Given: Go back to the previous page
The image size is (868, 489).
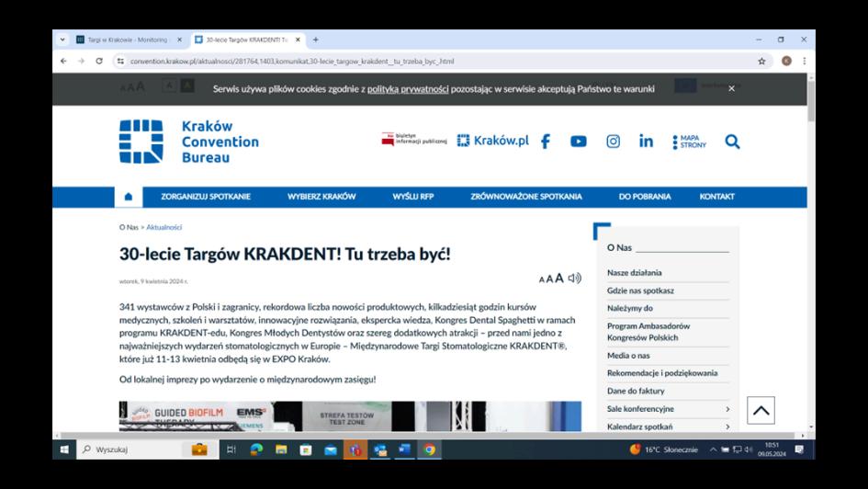Looking at the screenshot, I should 63,62.
